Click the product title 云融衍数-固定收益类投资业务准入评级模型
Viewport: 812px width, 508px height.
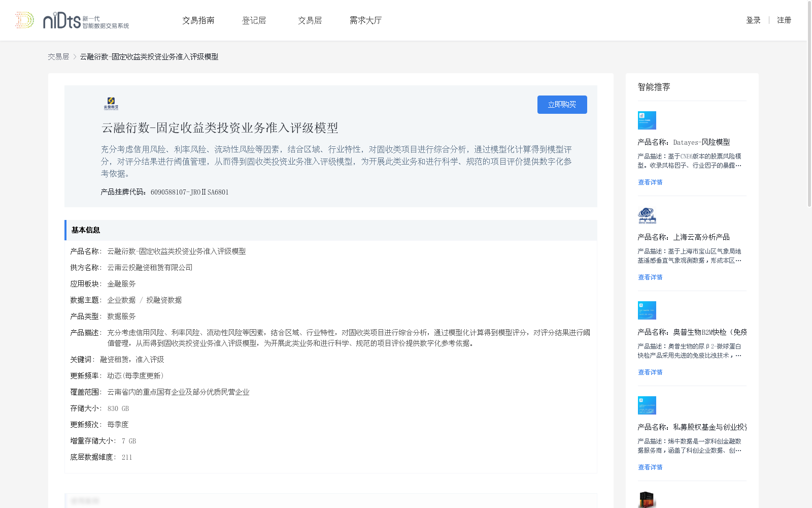220,128
